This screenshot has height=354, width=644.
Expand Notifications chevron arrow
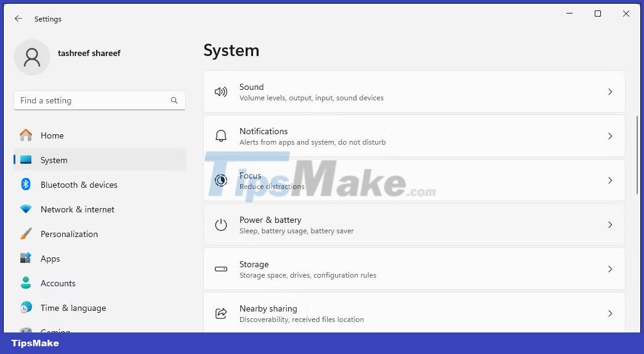point(610,136)
